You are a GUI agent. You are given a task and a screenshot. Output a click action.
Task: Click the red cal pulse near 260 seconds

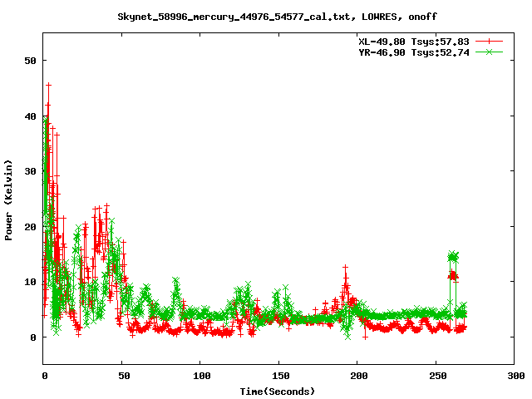(x=453, y=275)
